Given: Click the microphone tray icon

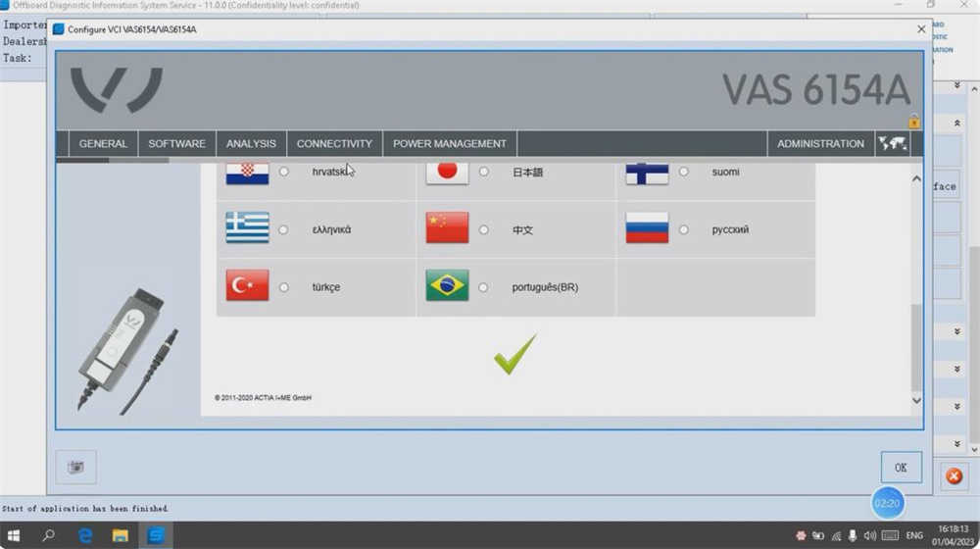Looking at the screenshot, I should click(x=852, y=536).
